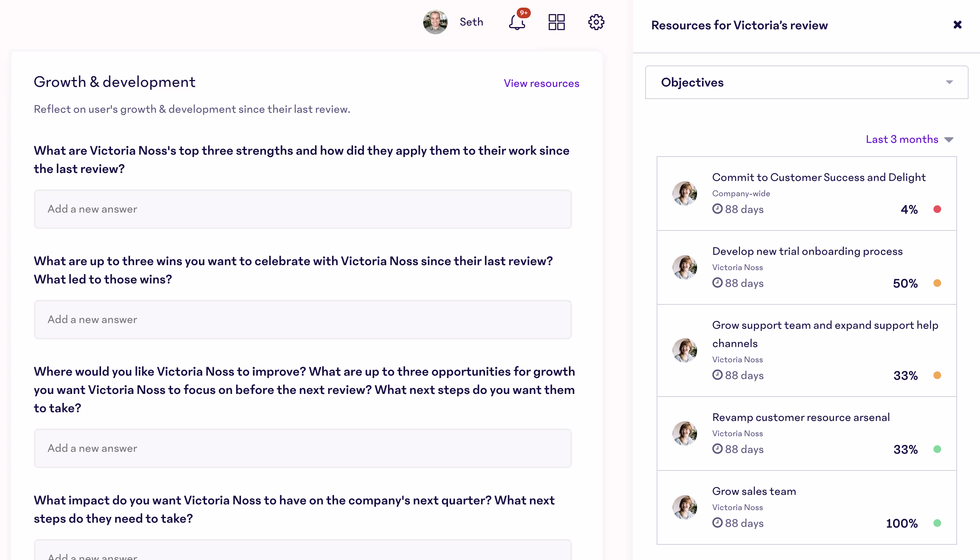
Task: Click the orange status dot on the 50% objective
Action: tap(938, 283)
